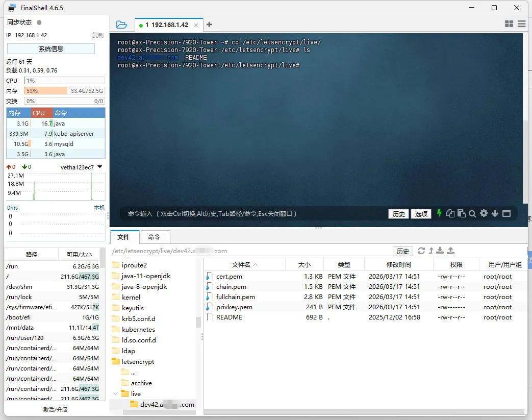Viewport: 532px width, 420px height.
Task: Open the connection manager folder icon
Action: click(x=121, y=24)
